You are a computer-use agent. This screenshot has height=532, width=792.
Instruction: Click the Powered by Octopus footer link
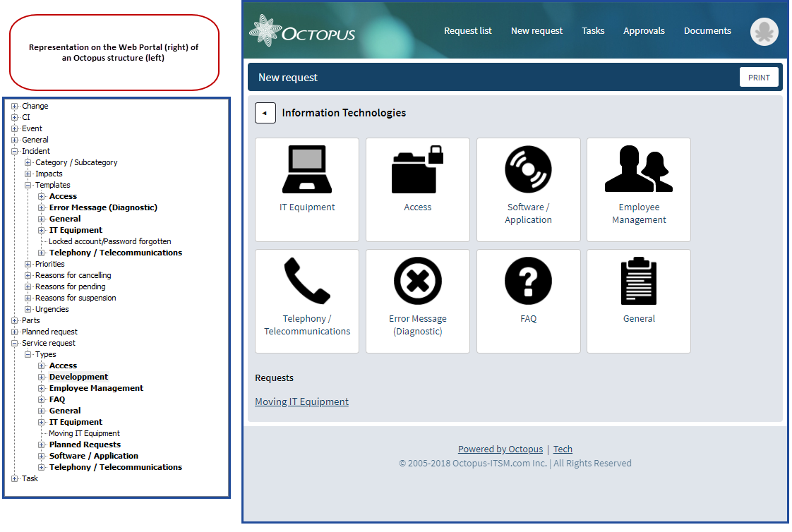click(x=500, y=449)
